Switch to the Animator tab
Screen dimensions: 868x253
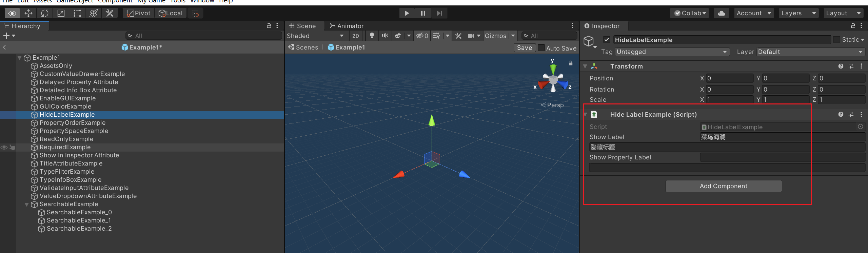pos(347,26)
